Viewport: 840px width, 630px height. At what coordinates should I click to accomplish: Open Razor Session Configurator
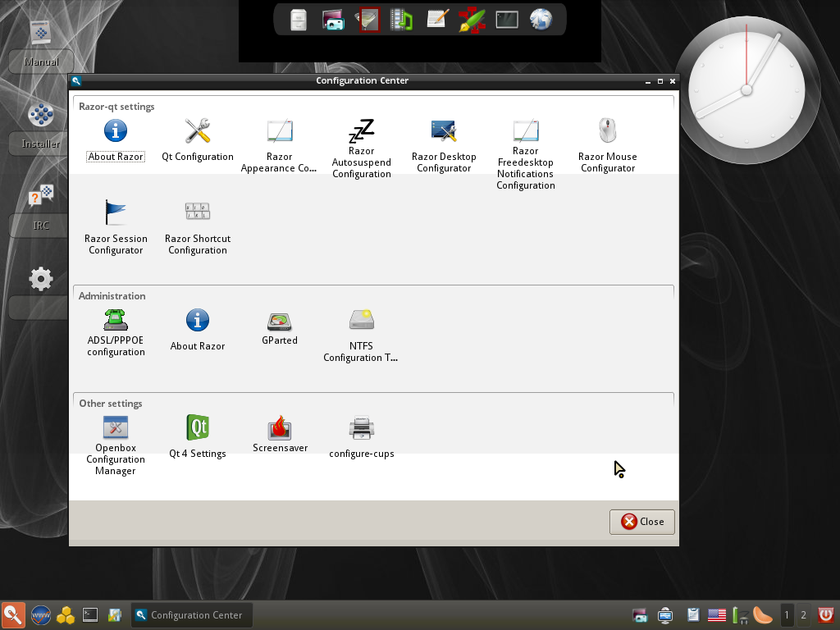[x=116, y=228]
